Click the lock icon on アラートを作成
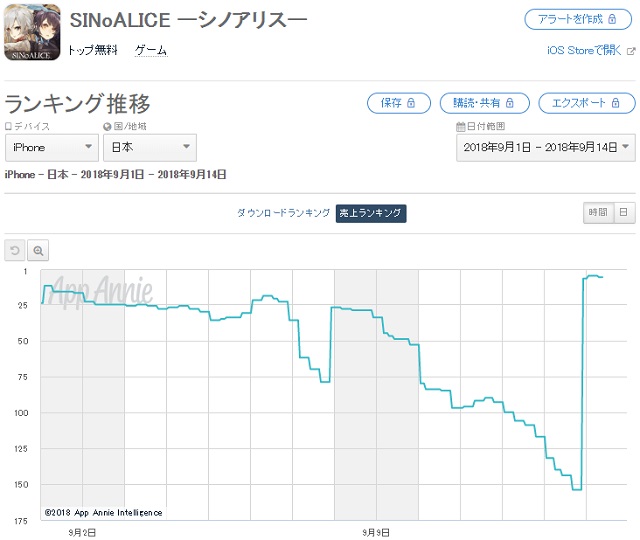The image size is (640, 540). point(612,19)
